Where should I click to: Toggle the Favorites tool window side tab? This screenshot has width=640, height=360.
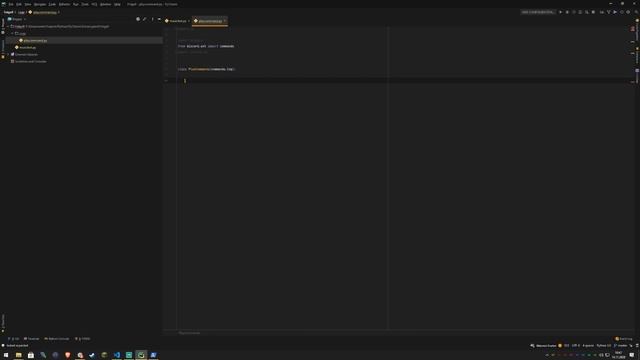point(3,322)
